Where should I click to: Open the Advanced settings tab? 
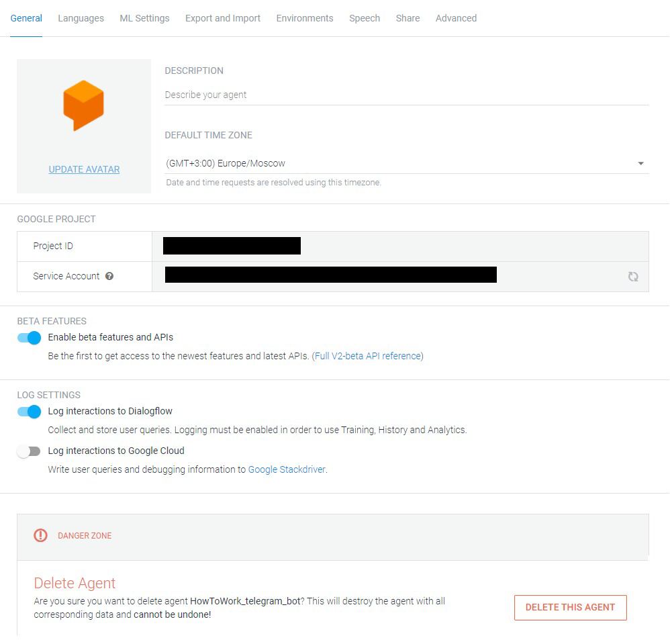[x=456, y=18]
